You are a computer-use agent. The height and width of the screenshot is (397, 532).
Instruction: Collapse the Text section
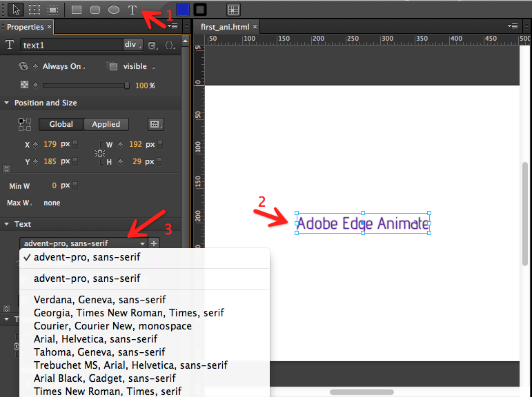pyautogui.click(x=6, y=224)
